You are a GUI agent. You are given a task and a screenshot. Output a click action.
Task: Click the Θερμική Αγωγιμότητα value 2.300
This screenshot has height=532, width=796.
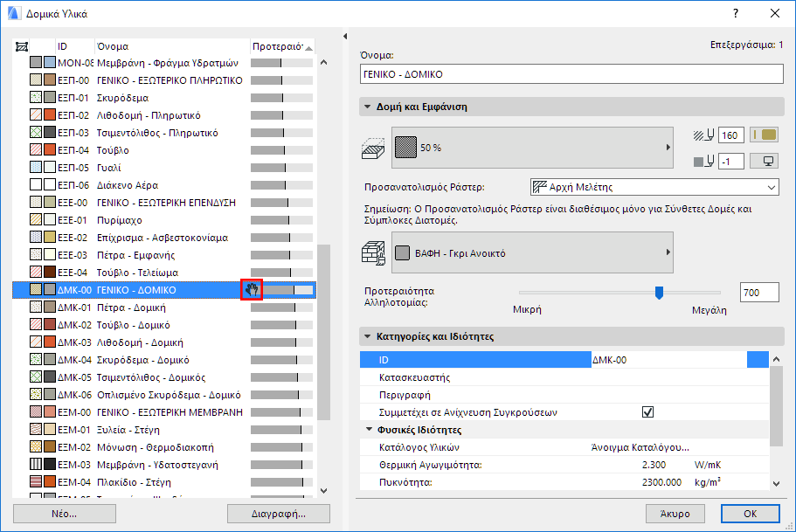[654, 465]
